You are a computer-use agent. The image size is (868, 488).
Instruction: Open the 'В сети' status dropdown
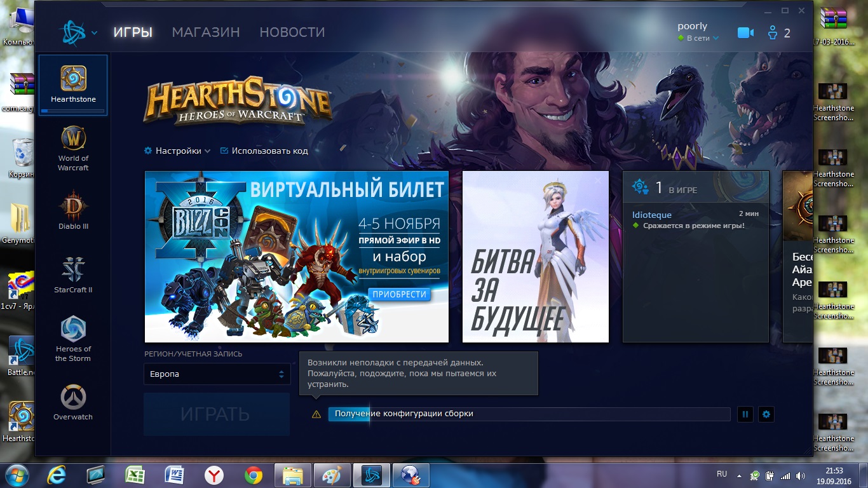pos(698,39)
